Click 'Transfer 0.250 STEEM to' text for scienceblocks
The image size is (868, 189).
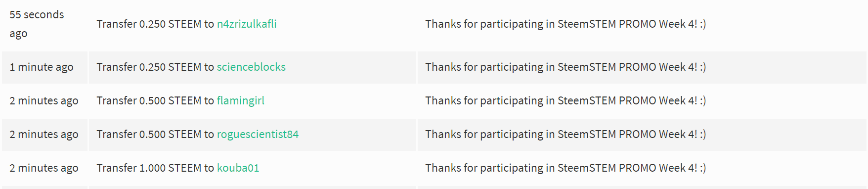tap(155, 67)
